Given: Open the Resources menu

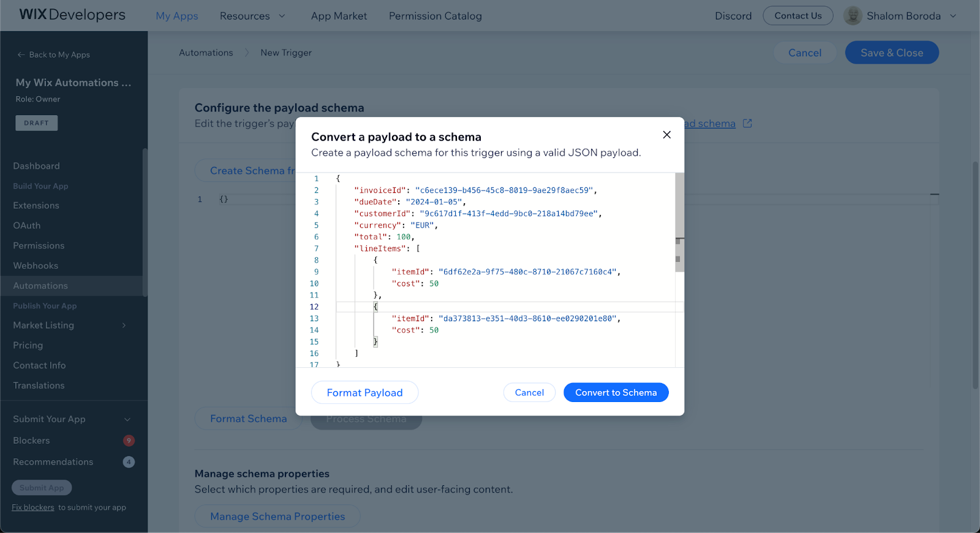Looking at the screenshot, I should 245,16.
